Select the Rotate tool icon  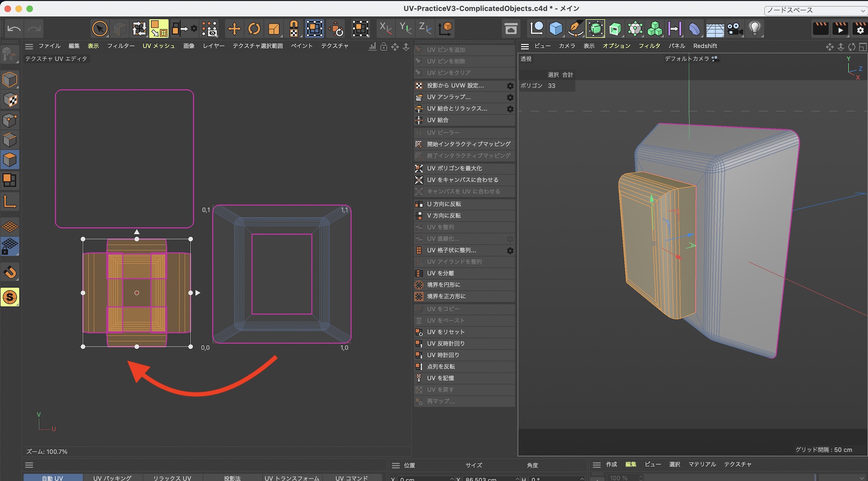coord(254,29)
